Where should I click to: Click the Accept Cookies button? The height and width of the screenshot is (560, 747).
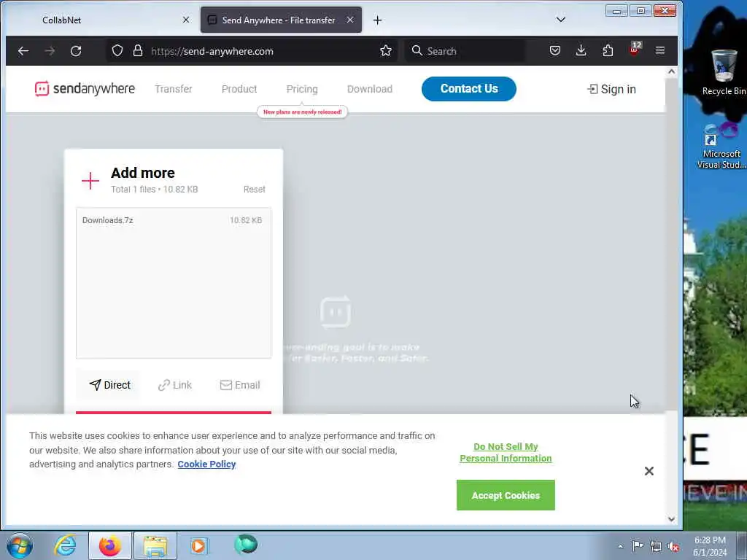click(506, 495)
